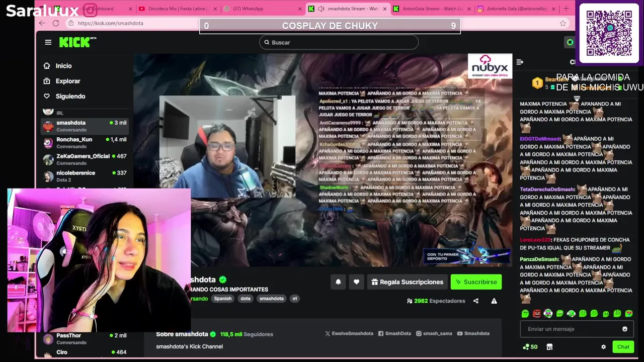Reload the page
The height and width of the screenshot is (362, 644).
click(56, 23)
